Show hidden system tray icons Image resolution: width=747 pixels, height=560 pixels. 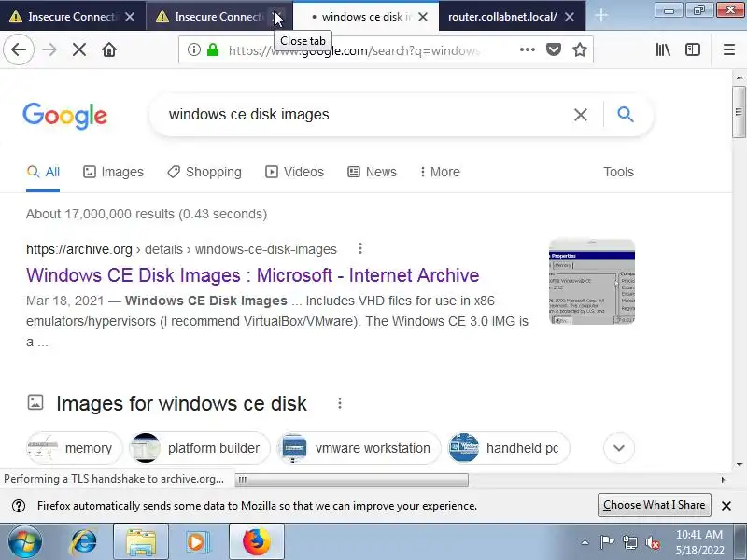coord(585,542)
